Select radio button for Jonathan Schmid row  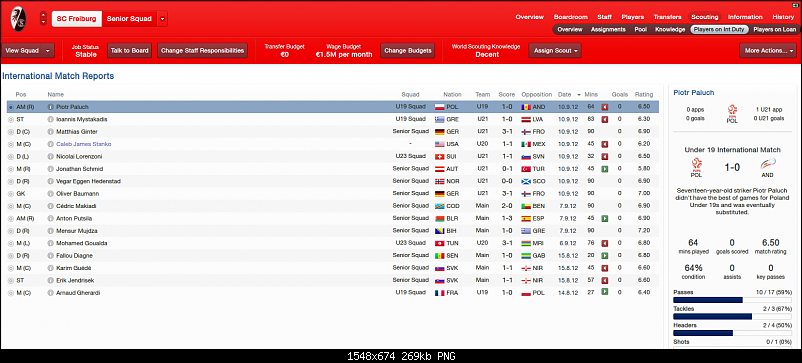pyautogui.click(x=11, y=169)
